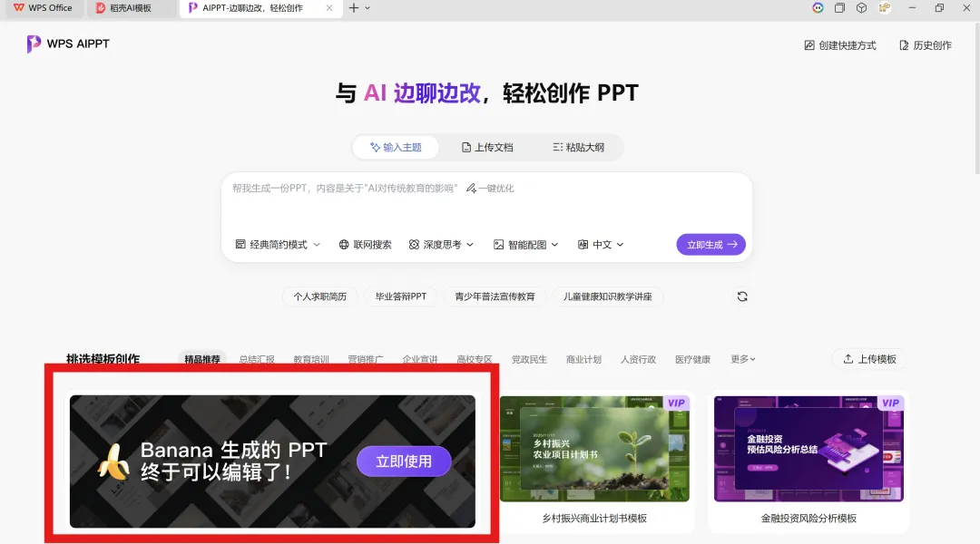
Task: Select the 上传文档 tab
Action: point(487,148)
